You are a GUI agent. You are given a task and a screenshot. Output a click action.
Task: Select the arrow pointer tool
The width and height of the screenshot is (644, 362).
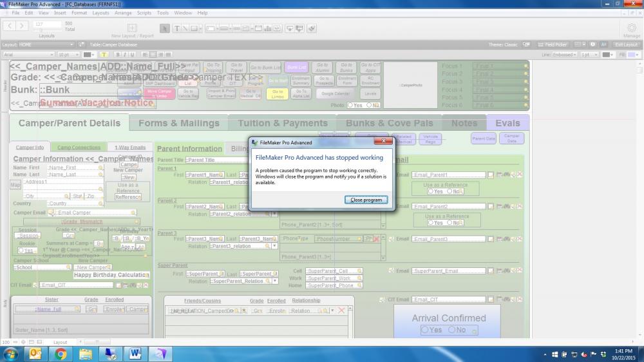coord(165,28)
